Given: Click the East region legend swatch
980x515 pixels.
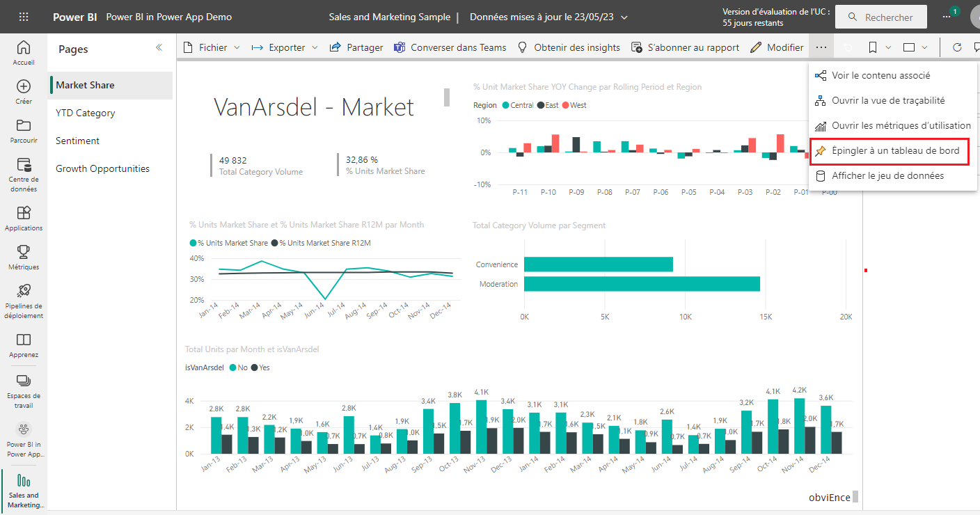Looking at the screenshot, I should tap(540, 105).
